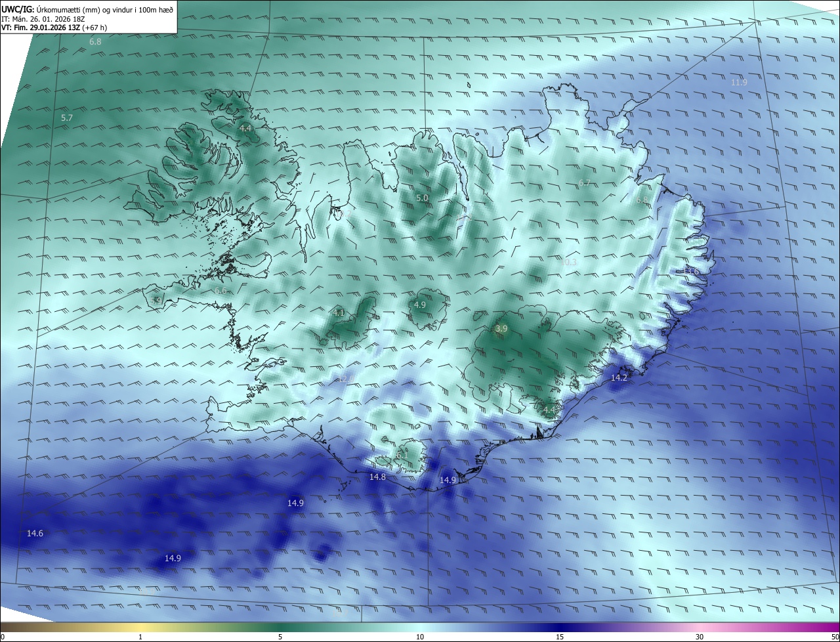The image size is (840, 642).
Task: Click the color scale tick label 1
Action: pyautogui.click(x=140, y=637)
